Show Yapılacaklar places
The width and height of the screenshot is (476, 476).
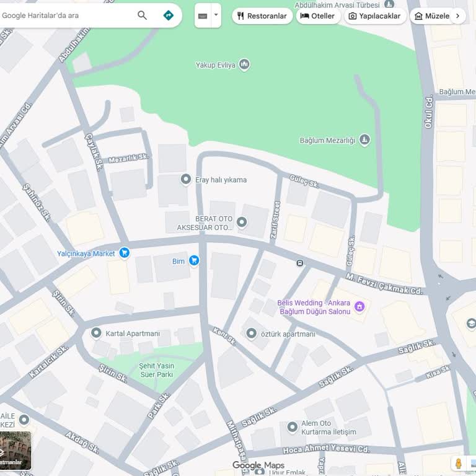375,16
